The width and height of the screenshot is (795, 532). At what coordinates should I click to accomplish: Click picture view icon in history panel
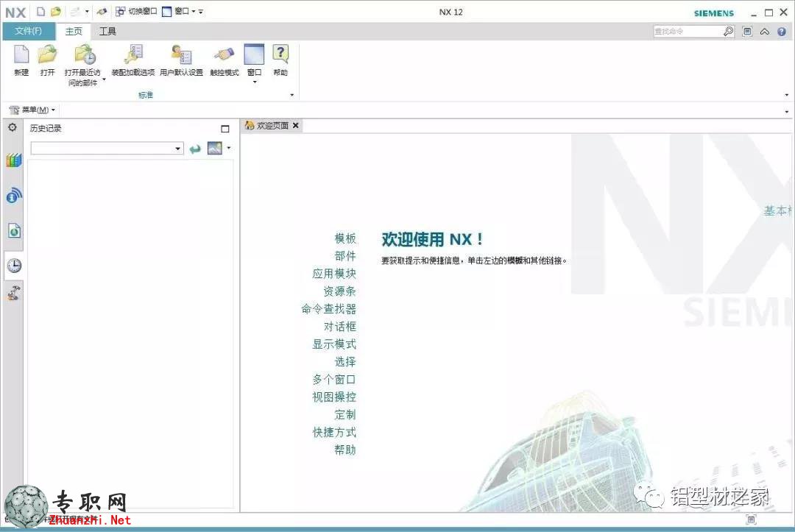(214, 148)
